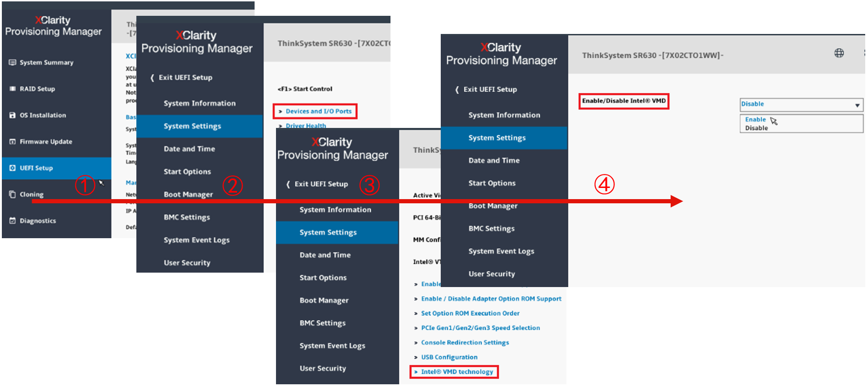The height and width of the screenshot is (388, 868).
Task: Open the Devices and I/O Ports link
Action: (318, 111)
